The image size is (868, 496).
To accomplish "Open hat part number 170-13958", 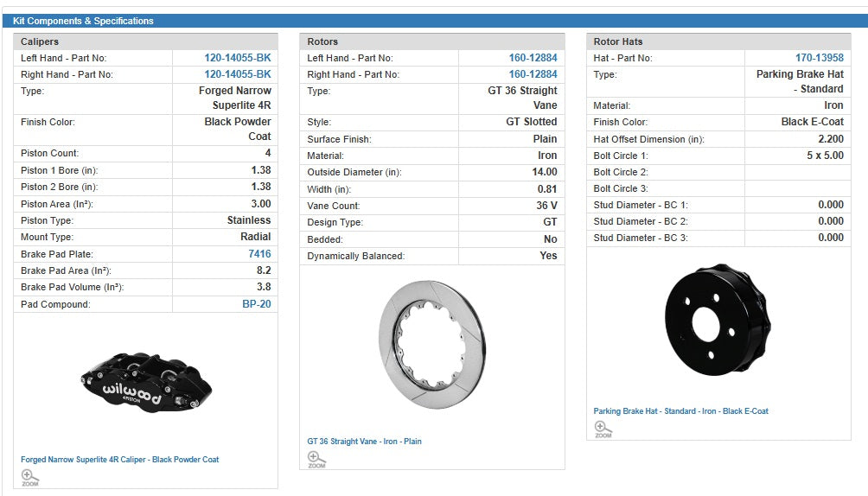I will pos(819,58).
